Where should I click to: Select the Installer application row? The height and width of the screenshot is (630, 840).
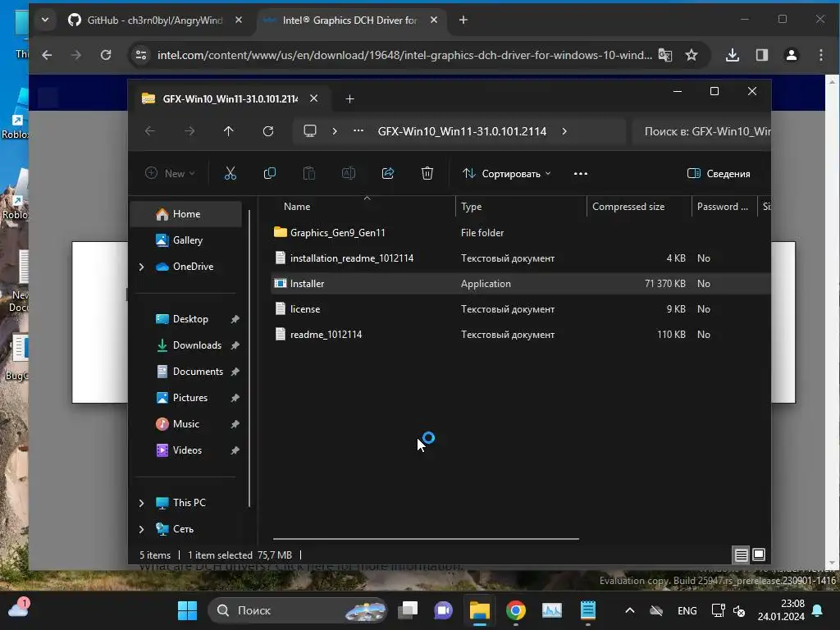click(519, 283)
